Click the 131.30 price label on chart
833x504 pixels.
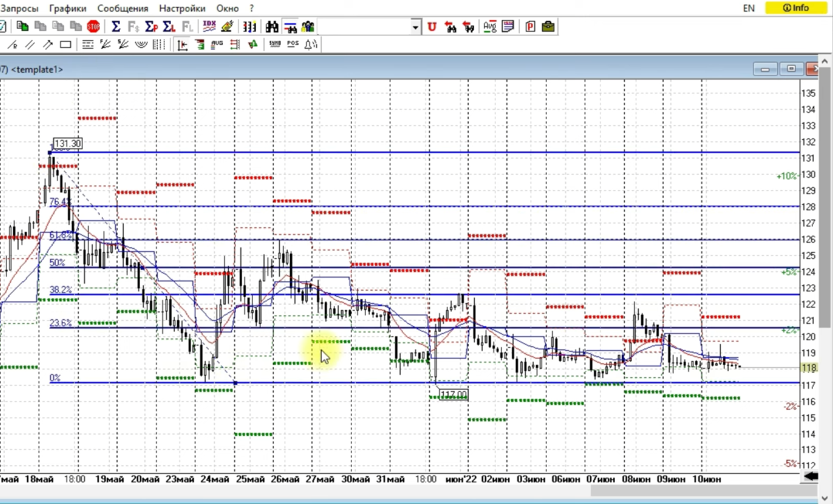(67, 143)
